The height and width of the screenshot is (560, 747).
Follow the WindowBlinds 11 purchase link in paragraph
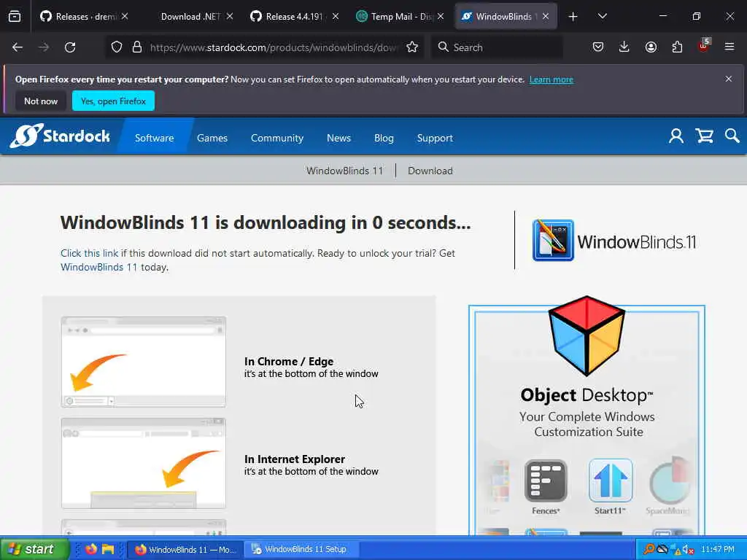98,267
